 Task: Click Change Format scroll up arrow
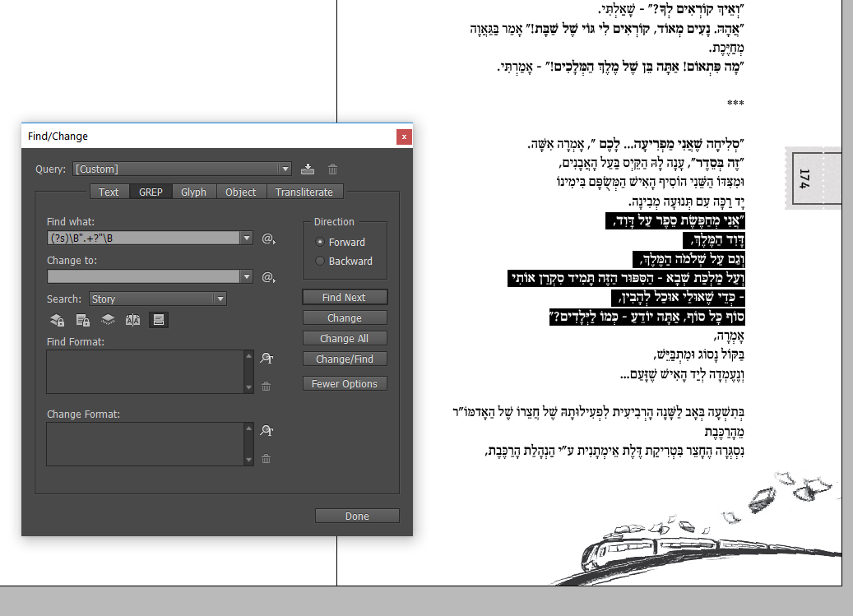249,428
